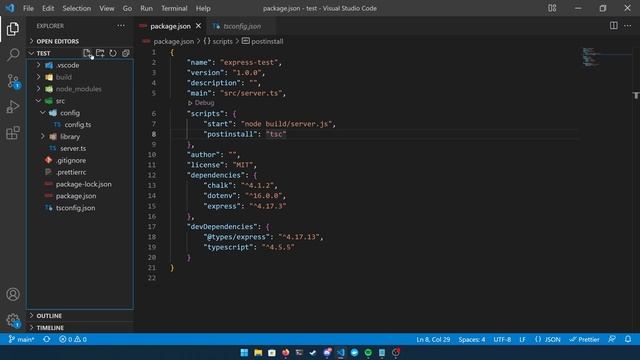Screen dimensions: 640x360
Task: Close the package.json tab
Action: click(x=198, y=26)
